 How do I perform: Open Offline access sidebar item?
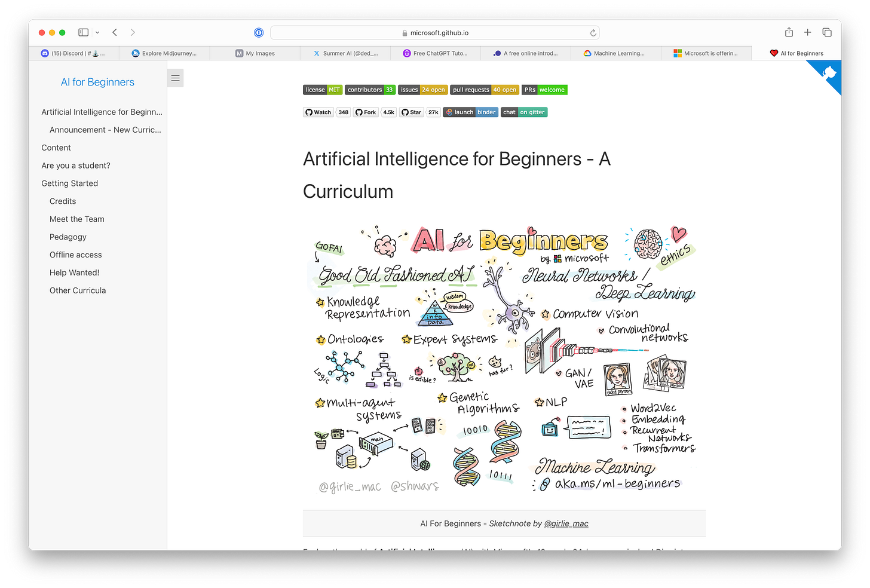coord(76,255)
